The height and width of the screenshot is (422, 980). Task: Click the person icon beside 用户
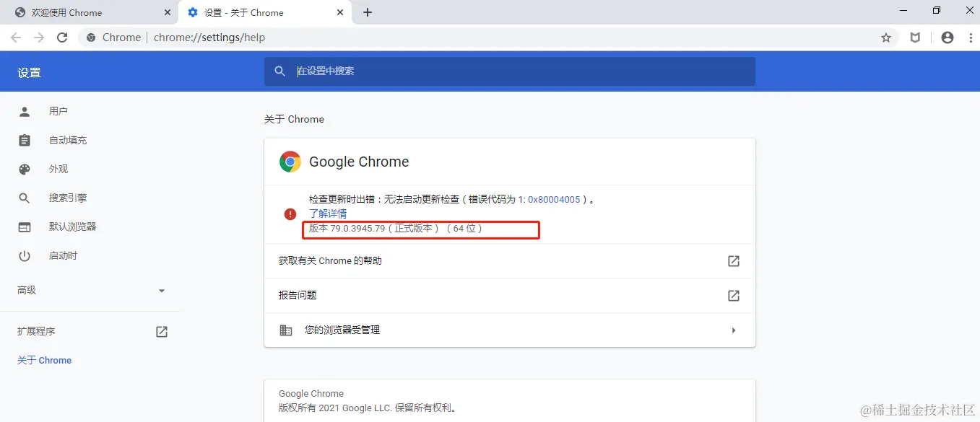coord(25,111)
